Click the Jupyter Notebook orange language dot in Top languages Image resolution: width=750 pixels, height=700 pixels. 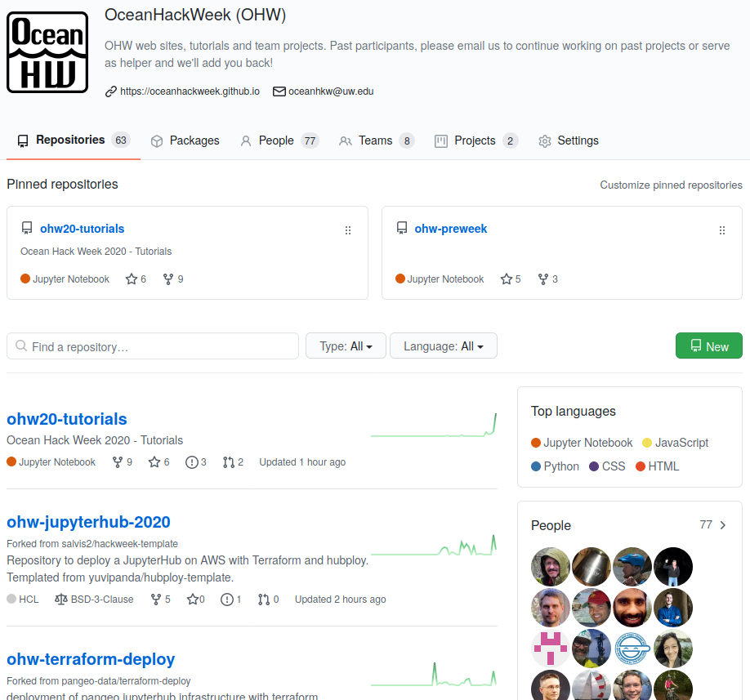[536, 443]
